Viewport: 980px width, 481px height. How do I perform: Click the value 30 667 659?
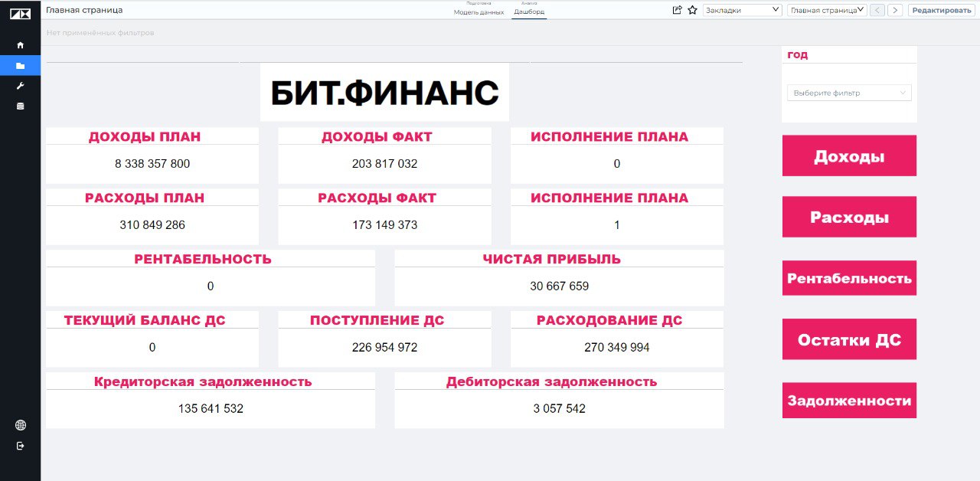click(x=560, y=286)
